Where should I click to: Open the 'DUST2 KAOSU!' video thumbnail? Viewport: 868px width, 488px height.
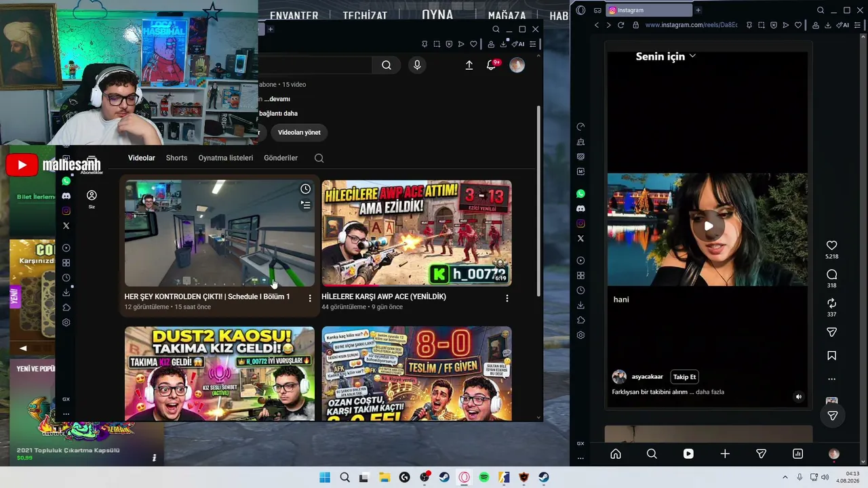coord(220,373)
